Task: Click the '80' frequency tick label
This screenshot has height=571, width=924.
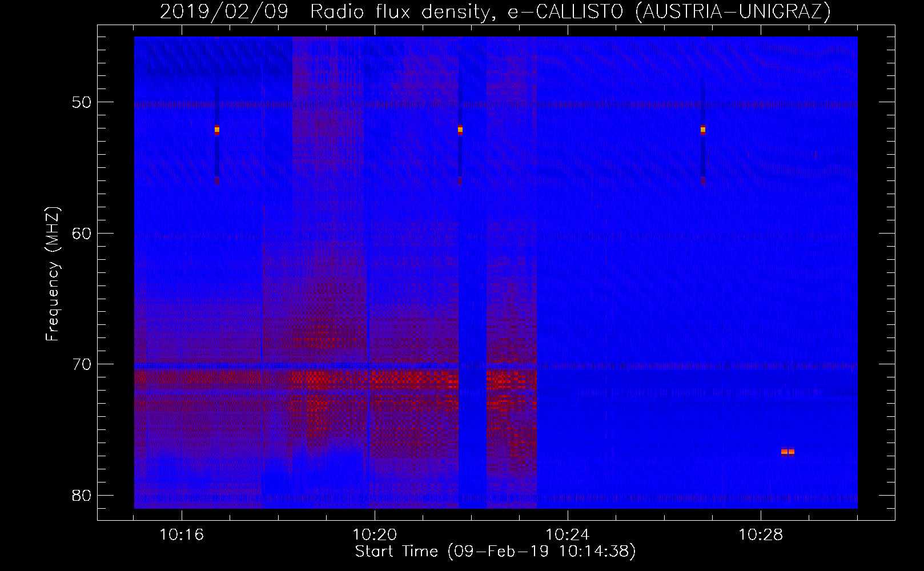Action: pyautogui.click(x=82, y=495)
